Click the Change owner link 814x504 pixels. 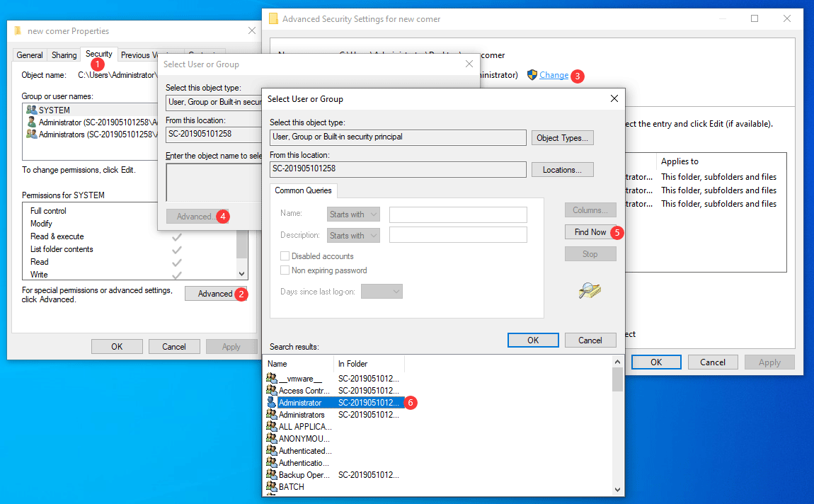point(552,75)
